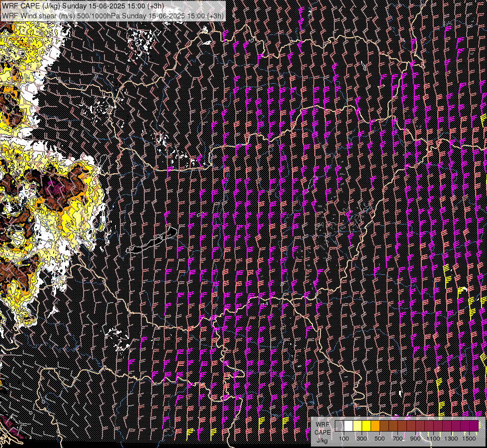
Task: Select the white legend swatch
Action: [349, 426]
